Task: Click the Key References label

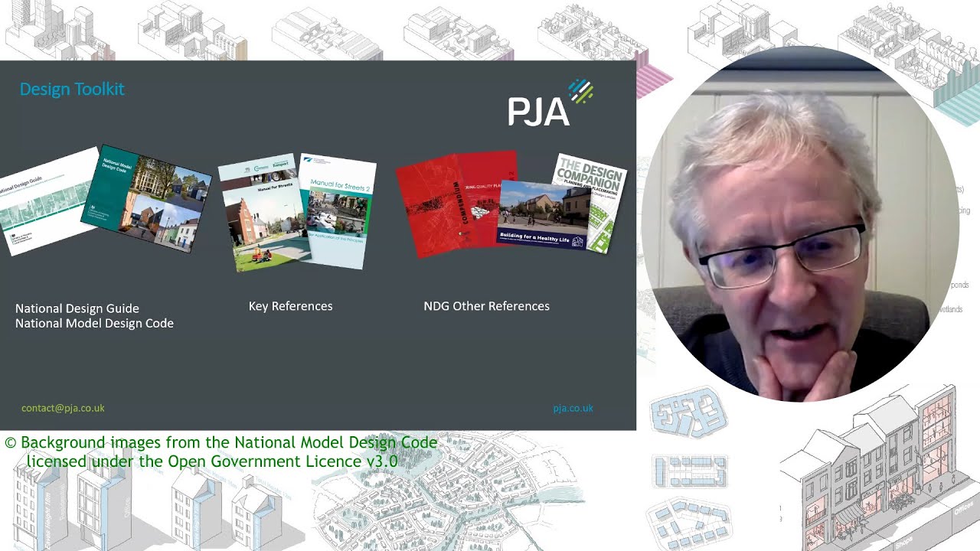Action: point(290,305)
